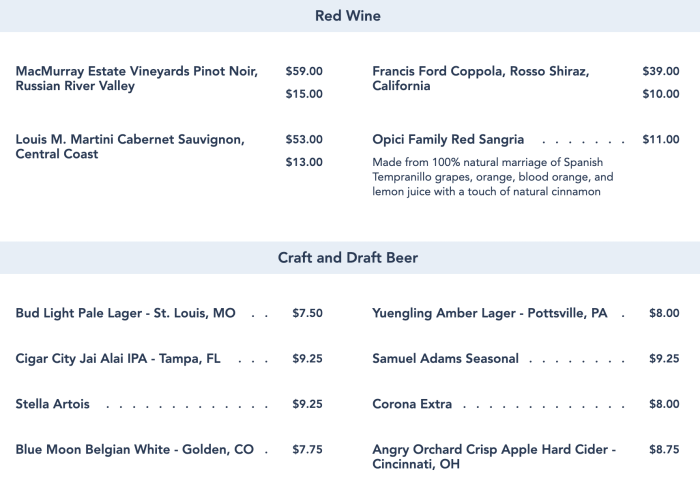Select Bud Light Pale Lager
The height and width of the screenshot is (483, 700).
pyautogui.click(x=126, y=313)
